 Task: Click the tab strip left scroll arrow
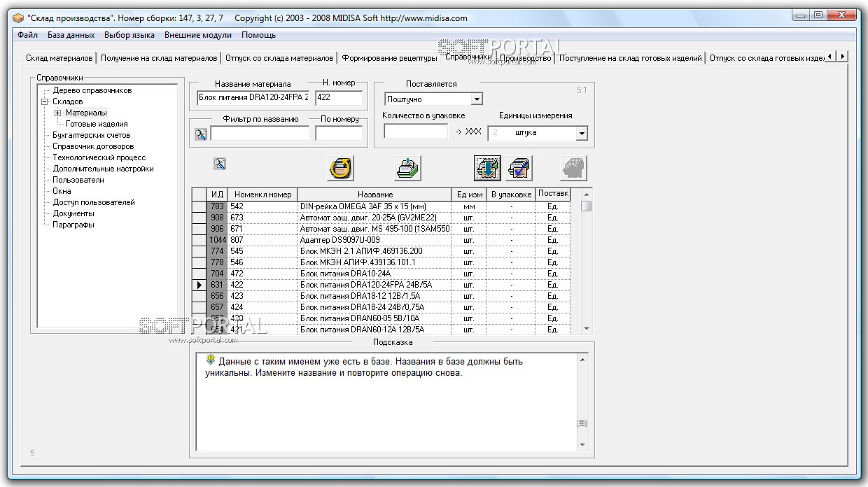pos(831,56)
